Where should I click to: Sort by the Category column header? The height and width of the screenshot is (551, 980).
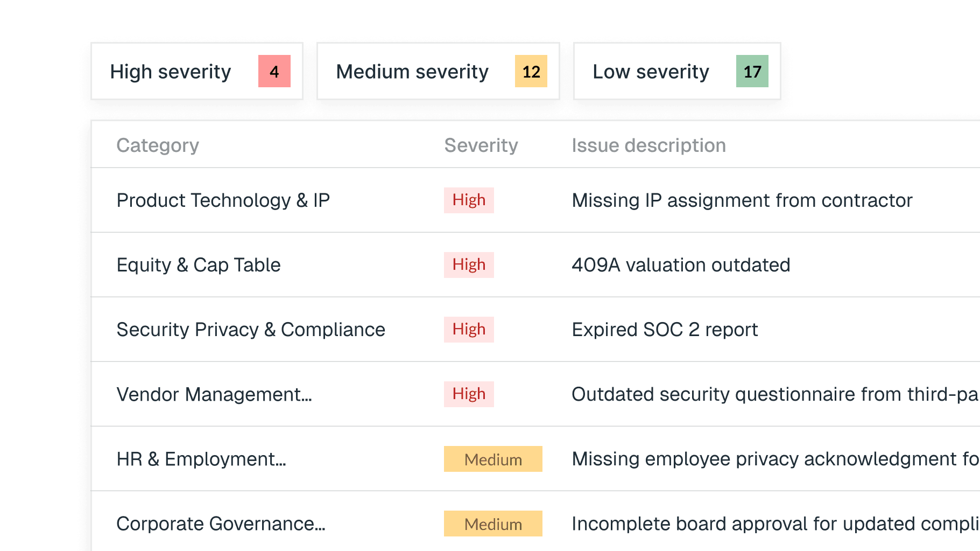157,145
